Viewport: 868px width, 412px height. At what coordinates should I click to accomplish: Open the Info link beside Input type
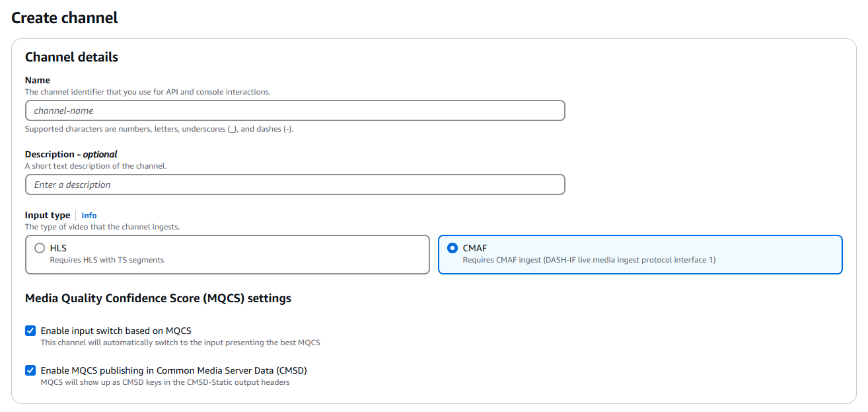pyautogui.click(x=89, y=216)
